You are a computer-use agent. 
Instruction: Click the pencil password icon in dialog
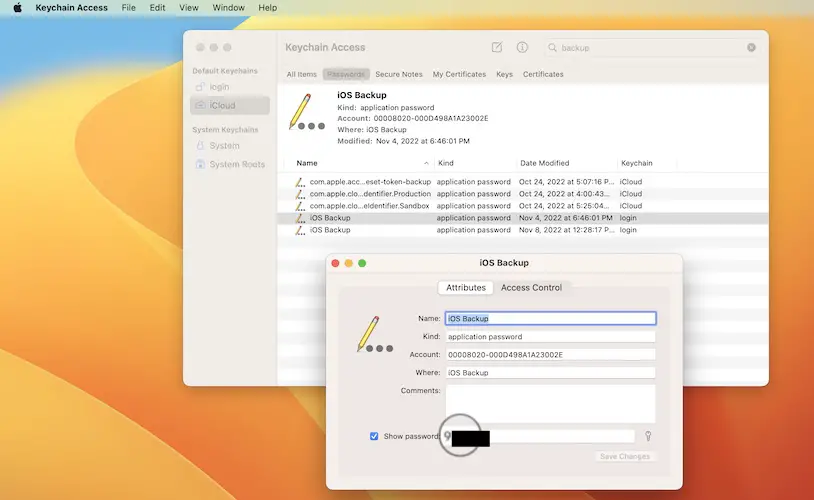click(375, 334)
